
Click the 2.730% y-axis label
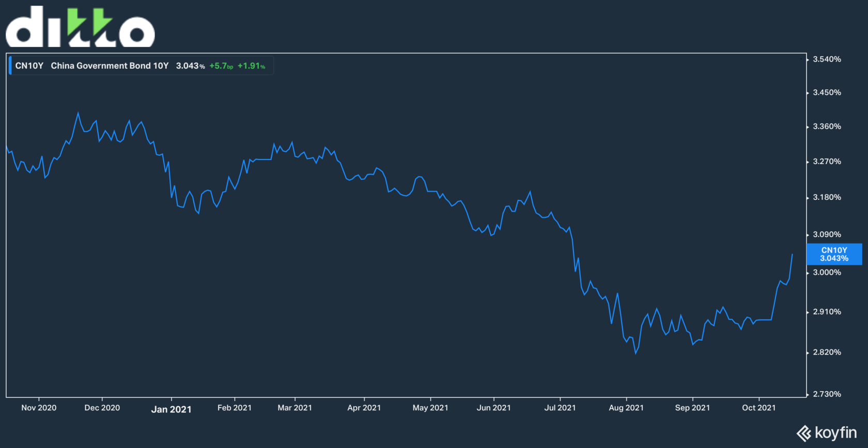(827, 394)
